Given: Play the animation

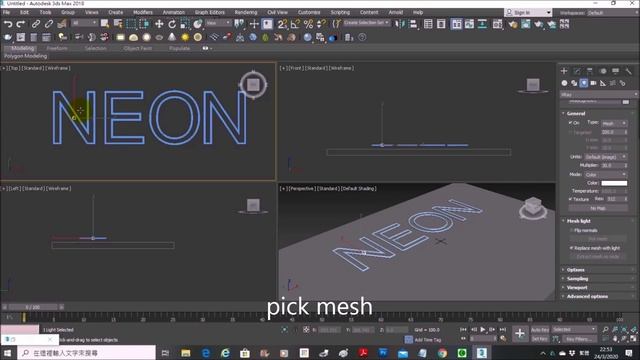Looking at the screenshot, I should pyautogui.click(x=483, y=329).
